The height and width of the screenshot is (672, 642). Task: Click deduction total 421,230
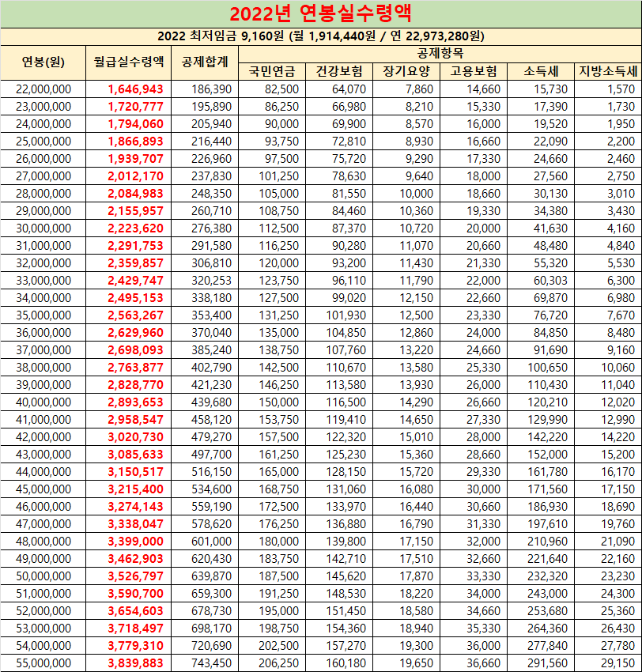(211, 385)
